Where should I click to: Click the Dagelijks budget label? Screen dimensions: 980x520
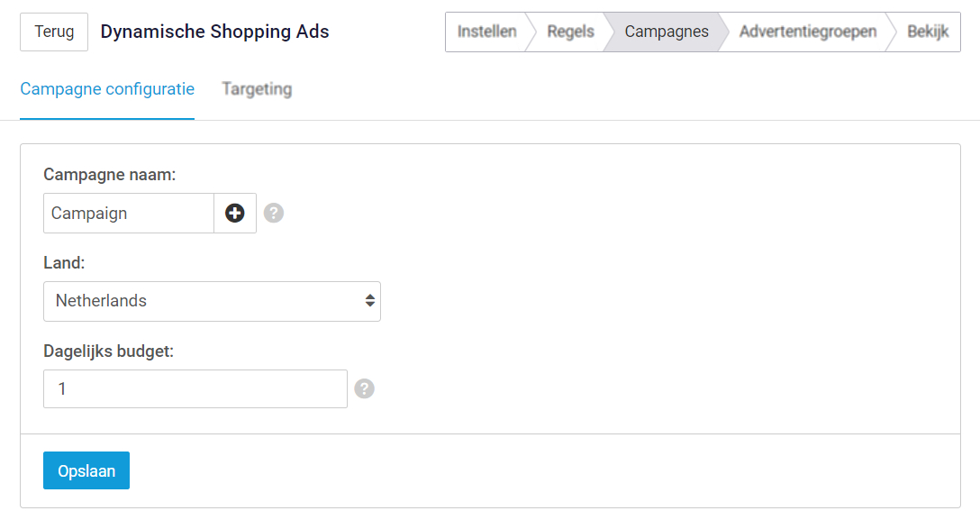[x=109, y=351]
